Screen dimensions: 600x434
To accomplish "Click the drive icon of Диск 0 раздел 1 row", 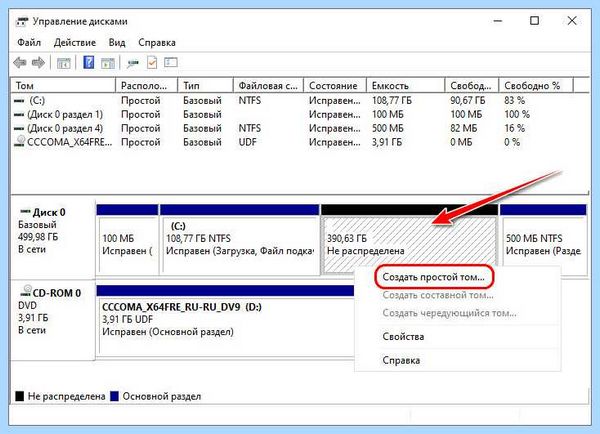I will coord(19,115).
